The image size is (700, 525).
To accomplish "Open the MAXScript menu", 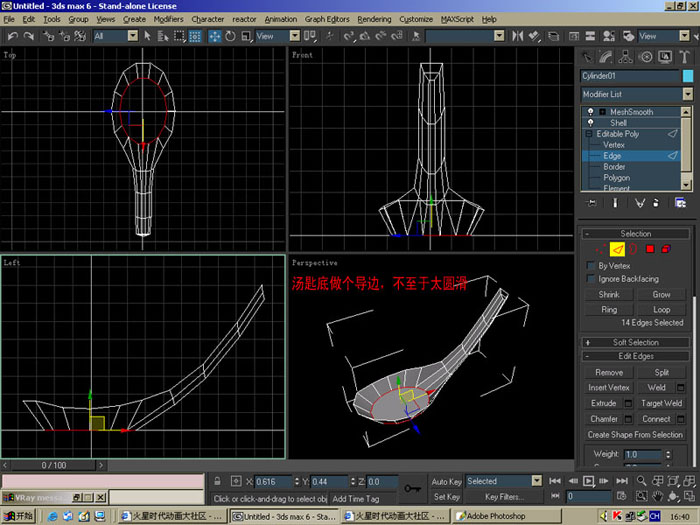I will pos(457,19).
